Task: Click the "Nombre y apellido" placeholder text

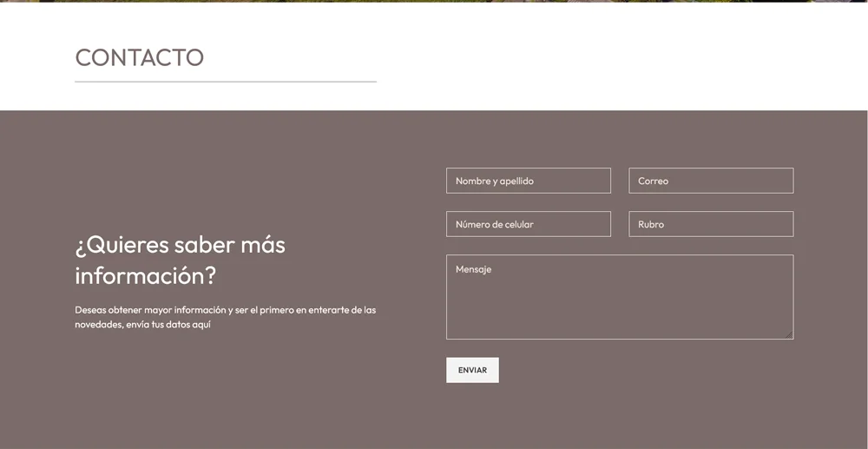Action: (494, 182)
